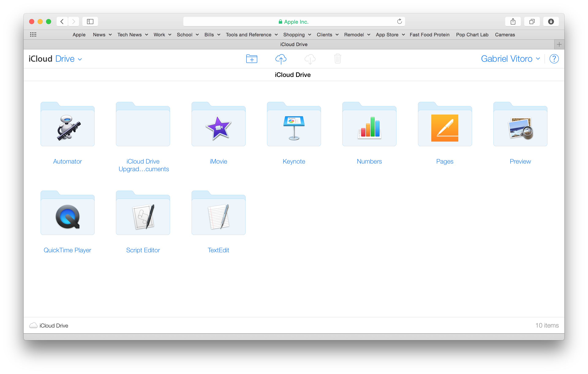Open the Script Editor folder

pyautogui.click(x=143, y=213)
